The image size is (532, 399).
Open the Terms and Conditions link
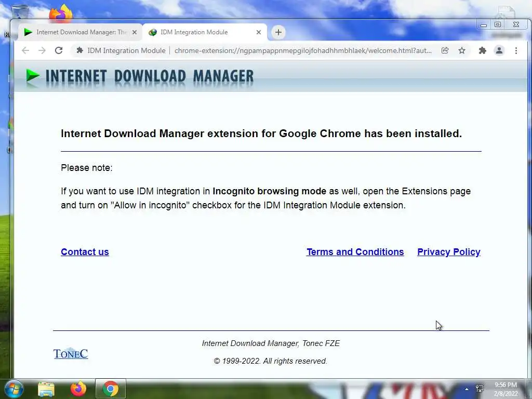355,252
